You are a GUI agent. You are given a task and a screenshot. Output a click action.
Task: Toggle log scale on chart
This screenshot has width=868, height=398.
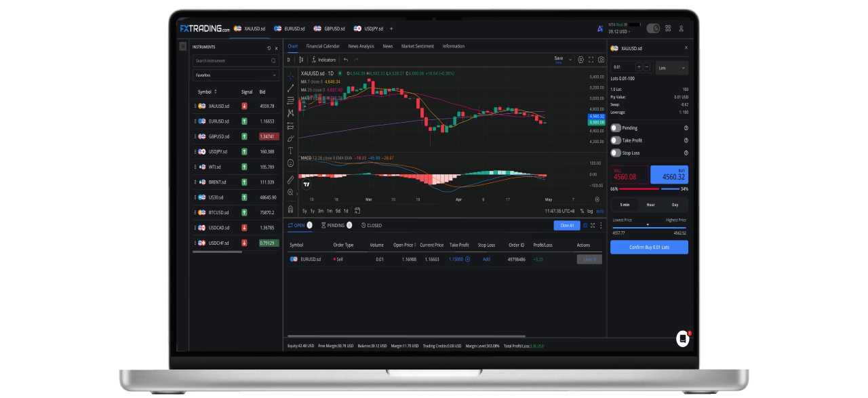pyautogui.click(x=590, y=211)
